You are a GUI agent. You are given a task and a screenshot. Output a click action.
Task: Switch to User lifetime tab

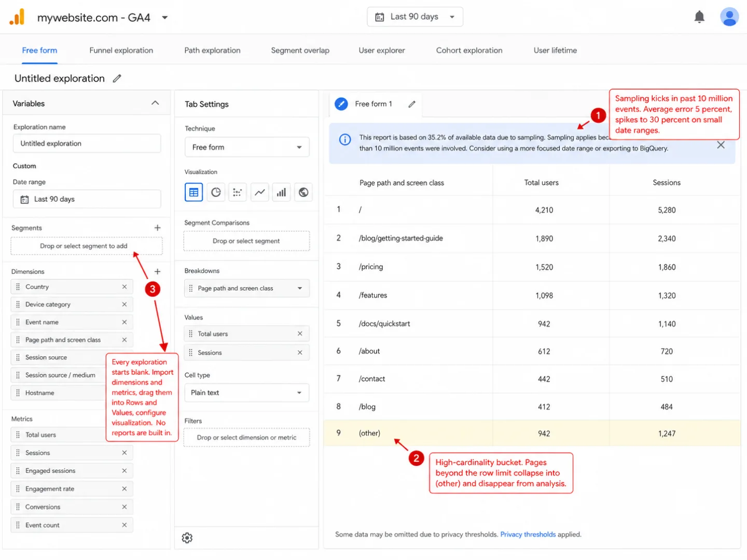click(x=556, y=50)
